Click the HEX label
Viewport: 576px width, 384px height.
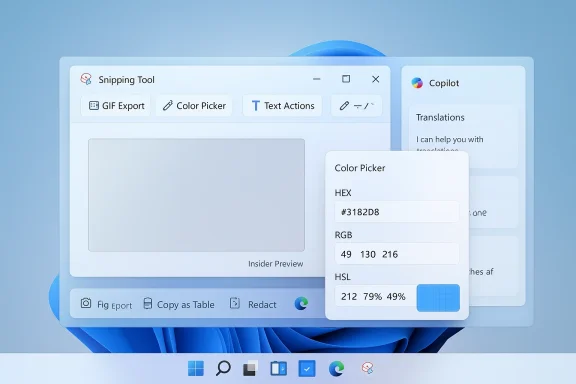pos(343,193)
